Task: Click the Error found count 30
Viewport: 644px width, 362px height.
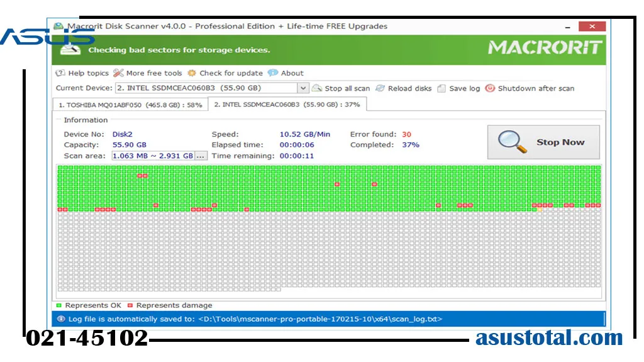Action: (407, 134)
